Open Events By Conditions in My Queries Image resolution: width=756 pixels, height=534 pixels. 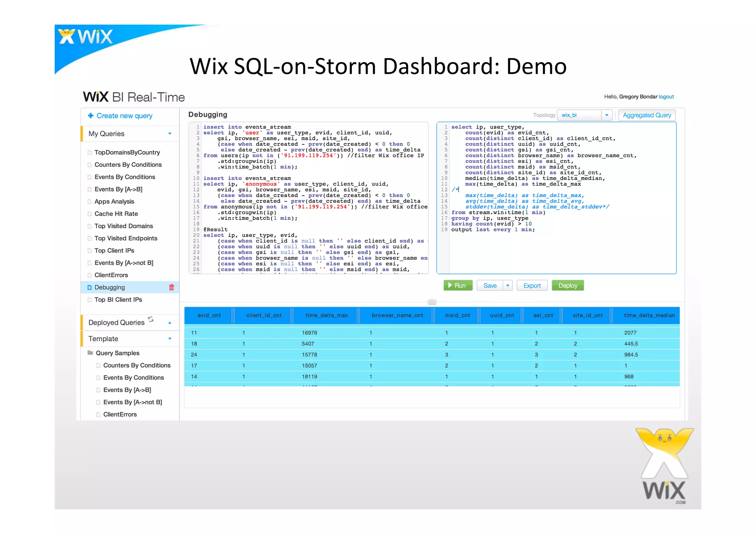[125, 177]
